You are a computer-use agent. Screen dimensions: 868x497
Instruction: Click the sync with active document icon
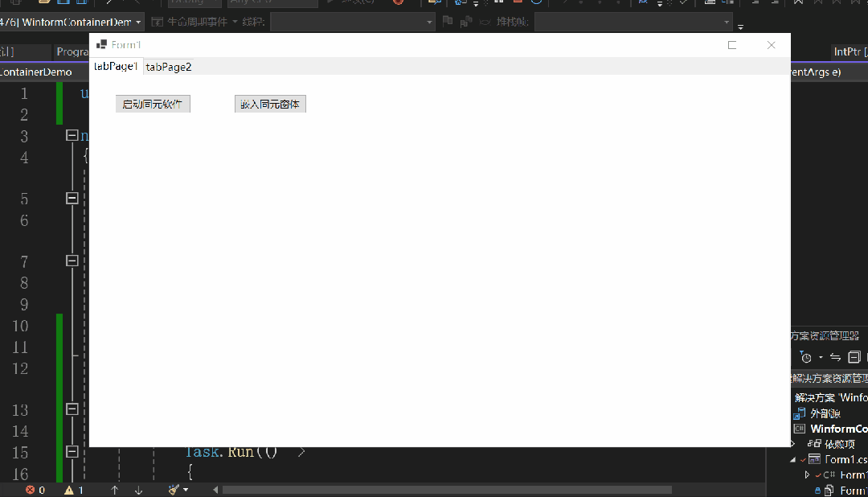tap(835, 357)
